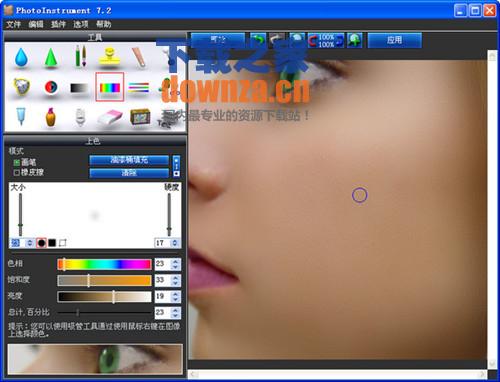Click the rainbow hue slider bar
500x382 pixels.
click(104, 264)
